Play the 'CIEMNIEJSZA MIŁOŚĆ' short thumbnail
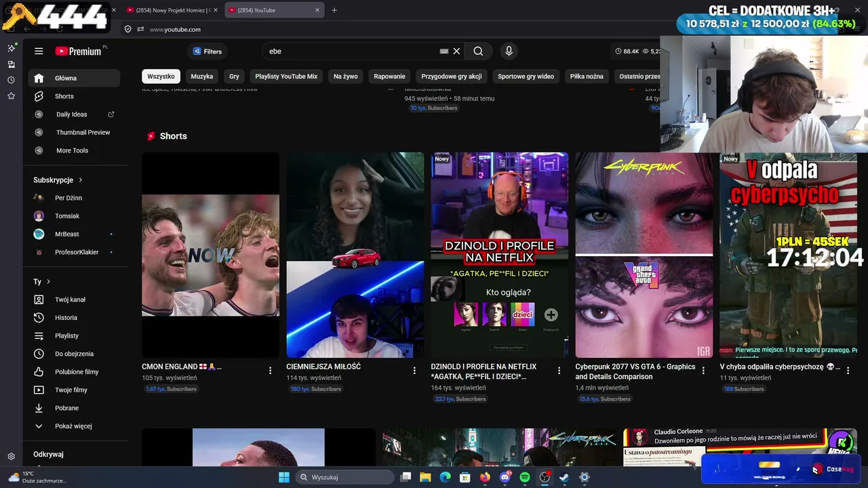Viewport: 868px width, 488px height. click(x=355, y=255)
